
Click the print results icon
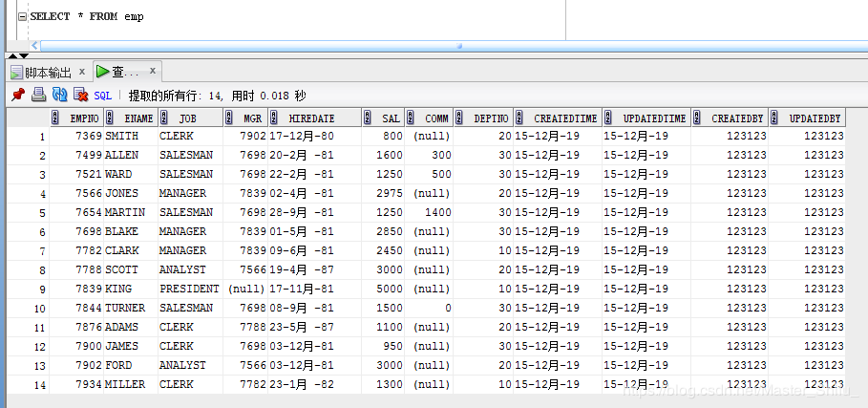[39, 95]
